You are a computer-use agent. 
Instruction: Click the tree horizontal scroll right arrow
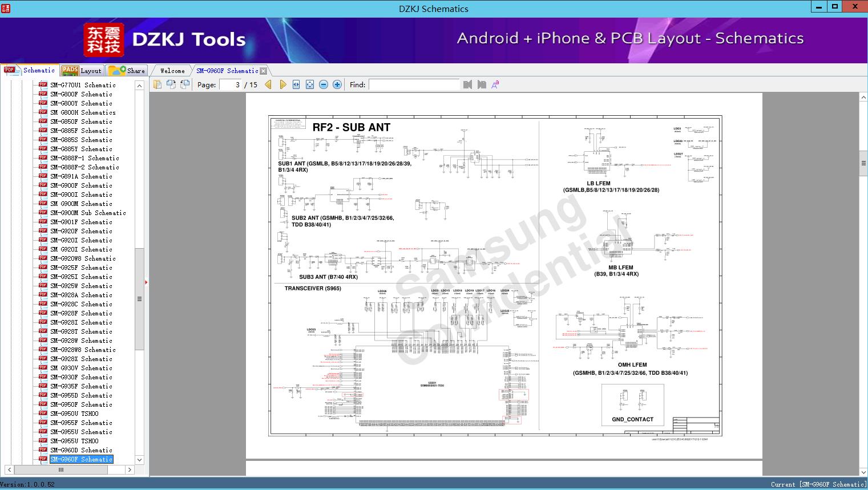[x=130, y=469]
